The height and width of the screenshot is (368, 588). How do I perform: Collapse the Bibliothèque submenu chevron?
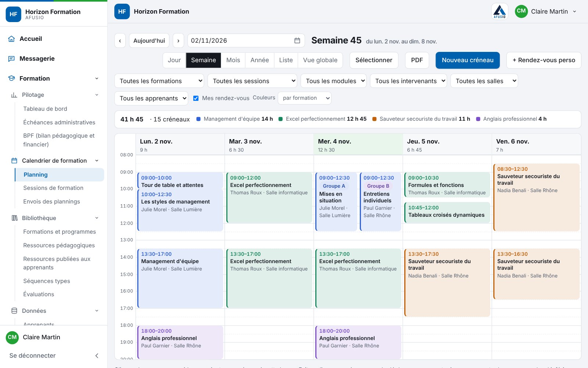pyautogui.click(x=97, y=218)
